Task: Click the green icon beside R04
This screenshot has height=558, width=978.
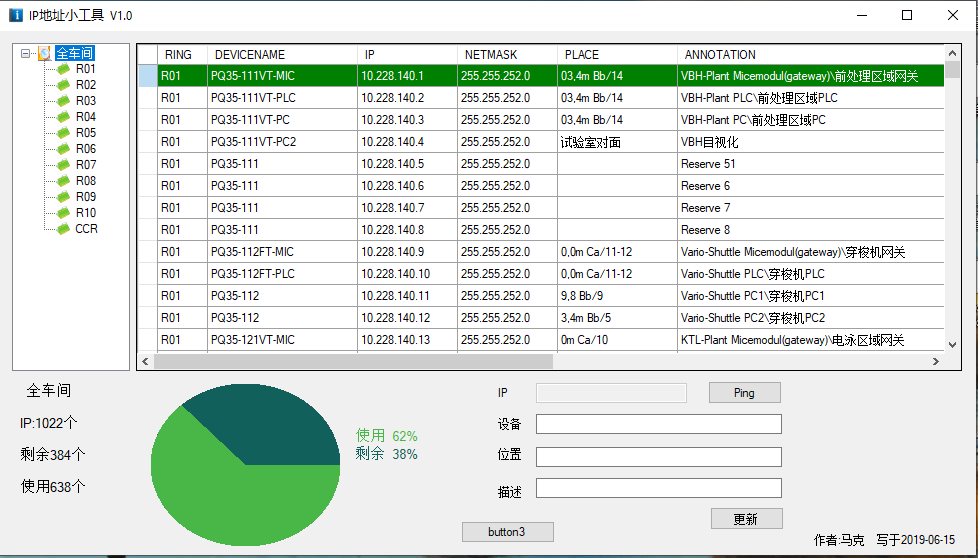Action: (x=64, y=117)
